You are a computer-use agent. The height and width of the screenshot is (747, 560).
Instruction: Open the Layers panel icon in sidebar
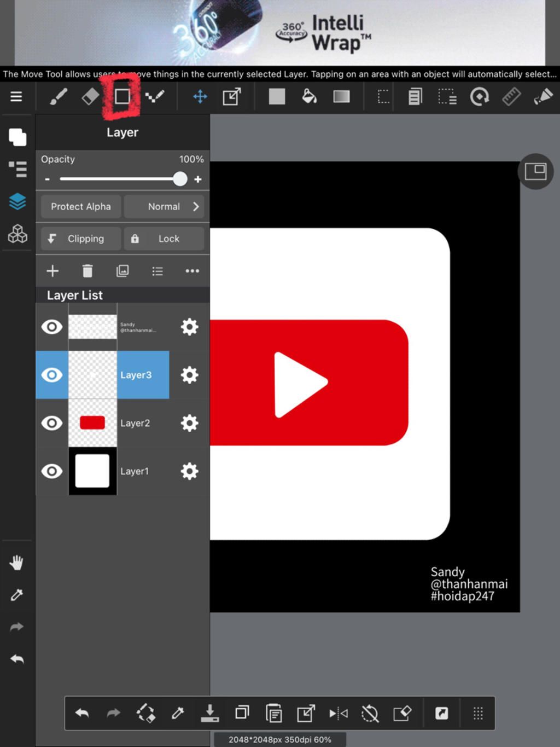pyautogui.click(x=17, y=202)
